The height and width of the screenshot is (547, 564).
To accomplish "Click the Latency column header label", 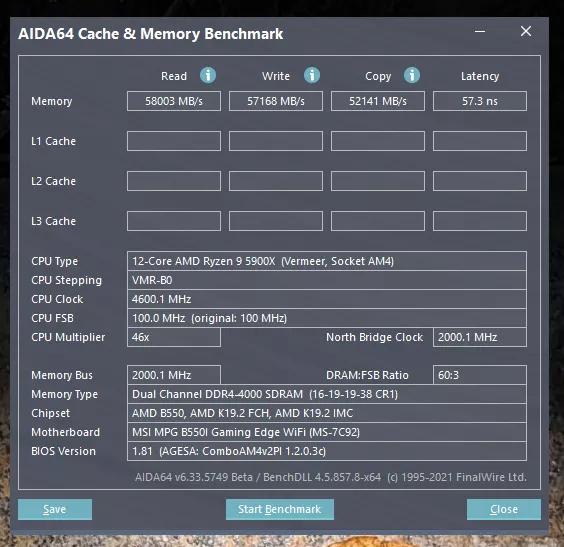I will tap(480, 77).
